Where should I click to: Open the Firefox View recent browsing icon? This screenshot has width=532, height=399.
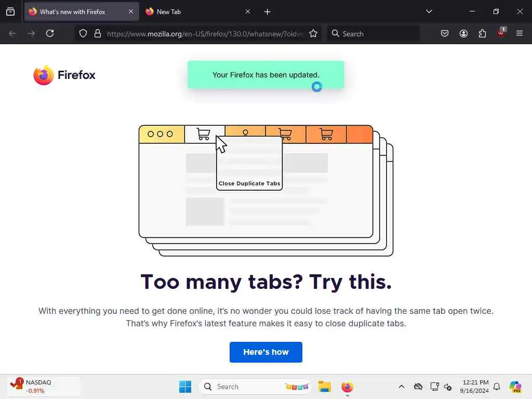pyautogui.click(x=10, y=11)
